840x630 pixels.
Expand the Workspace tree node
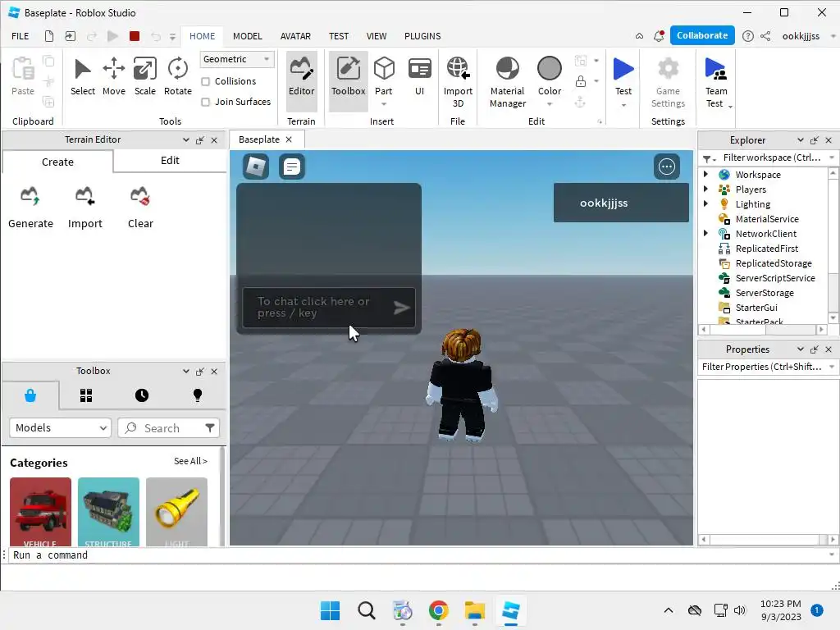[x=706, y=174]
